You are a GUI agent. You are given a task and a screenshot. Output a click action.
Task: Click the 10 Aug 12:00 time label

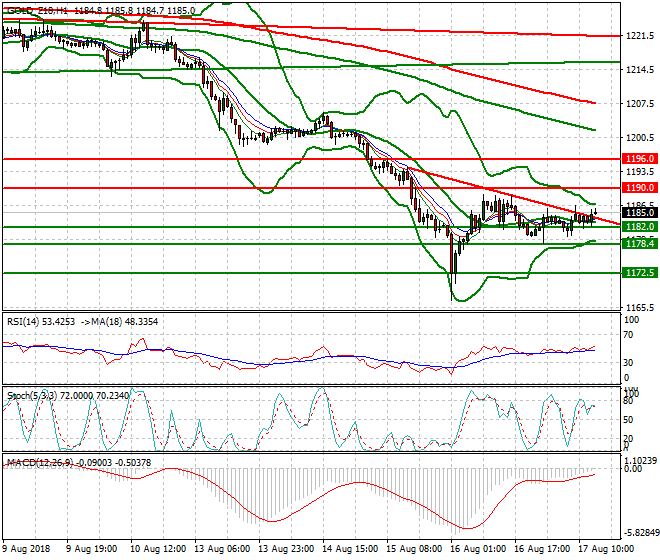click(x=158, y=549)
